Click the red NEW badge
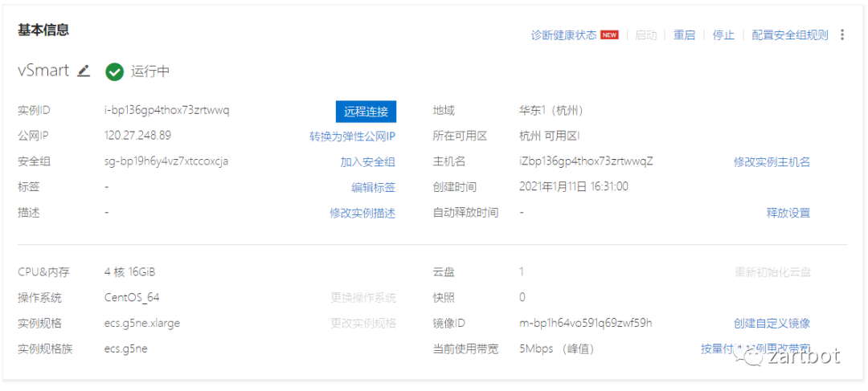Screen dimensions: 868x391 [609, 35]
